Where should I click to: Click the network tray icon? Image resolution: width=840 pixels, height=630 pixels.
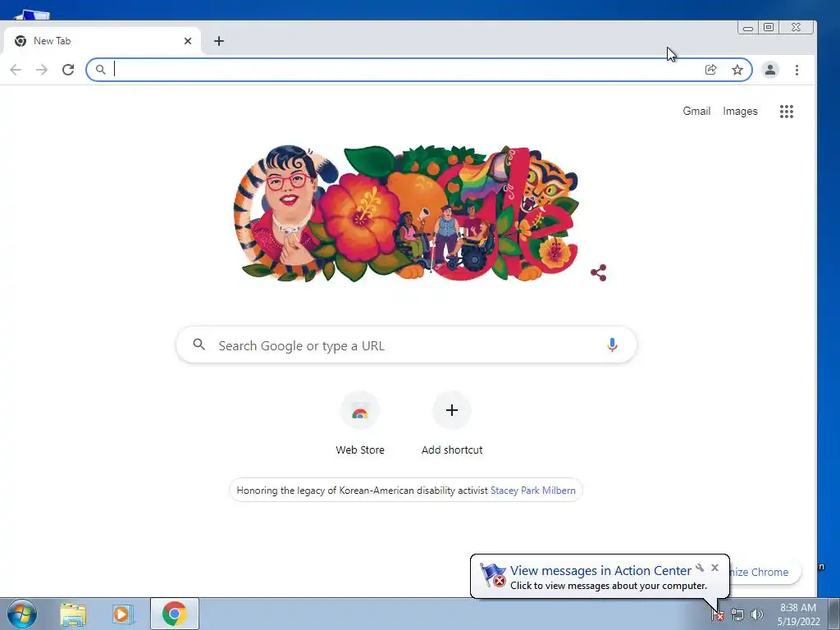coord(737,615)
